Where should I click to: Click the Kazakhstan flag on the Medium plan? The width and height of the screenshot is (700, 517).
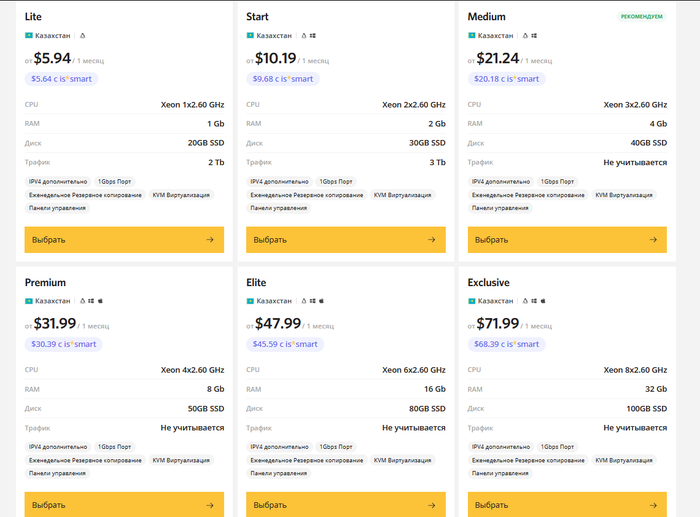click(x=472, y=35)
